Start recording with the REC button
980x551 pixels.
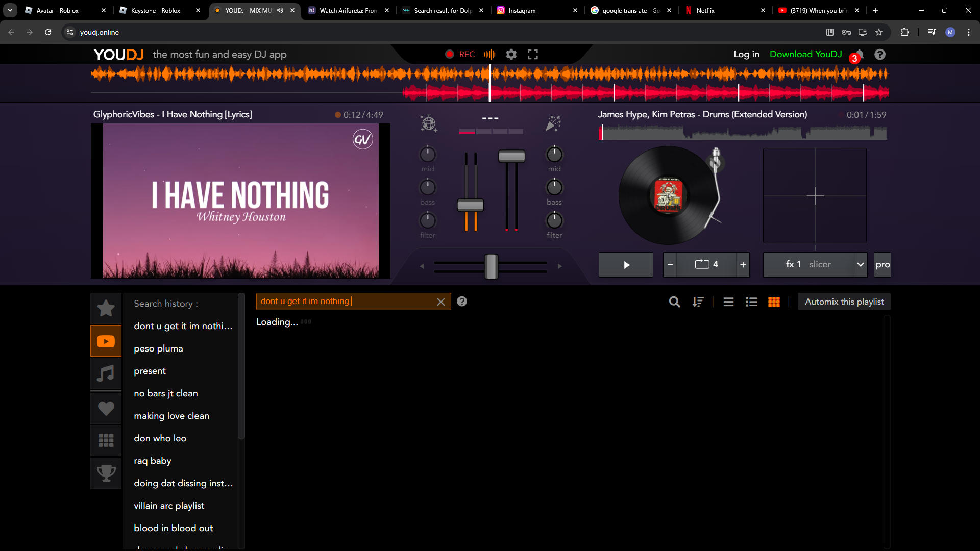coord(460,54)
